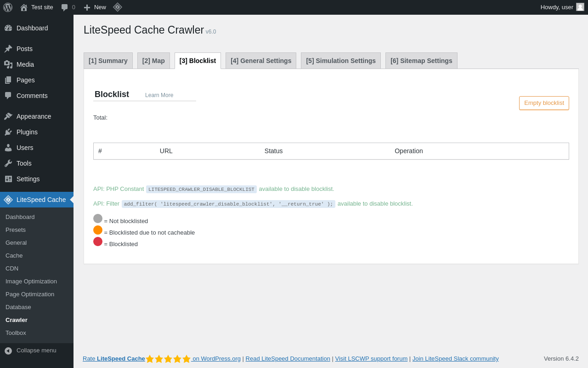Open the Test site home icon

24,7
